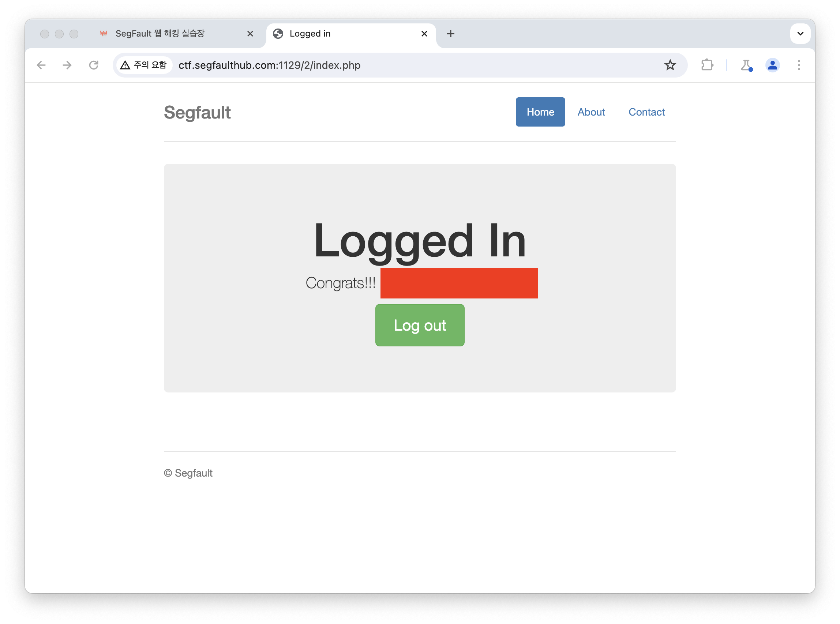This screenshot has width=840, height=624.
Task: Go back with the browser back arrow
Action: 41,65
